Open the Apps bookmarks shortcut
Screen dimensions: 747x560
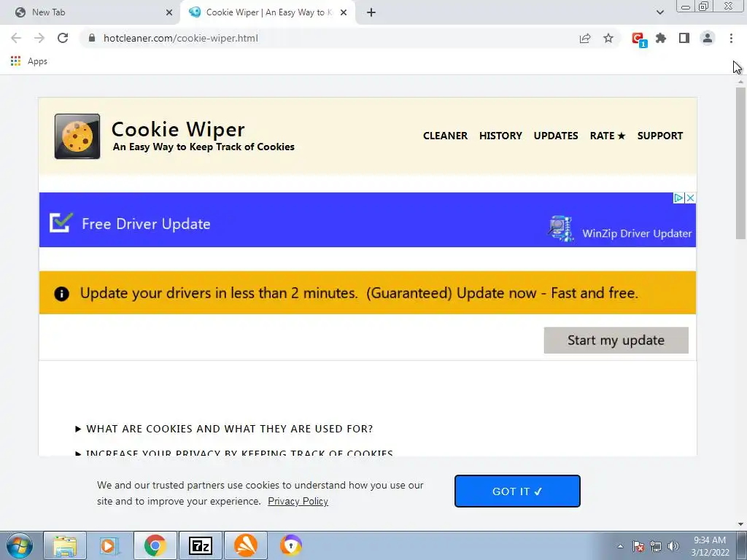(x=29, y=61)
